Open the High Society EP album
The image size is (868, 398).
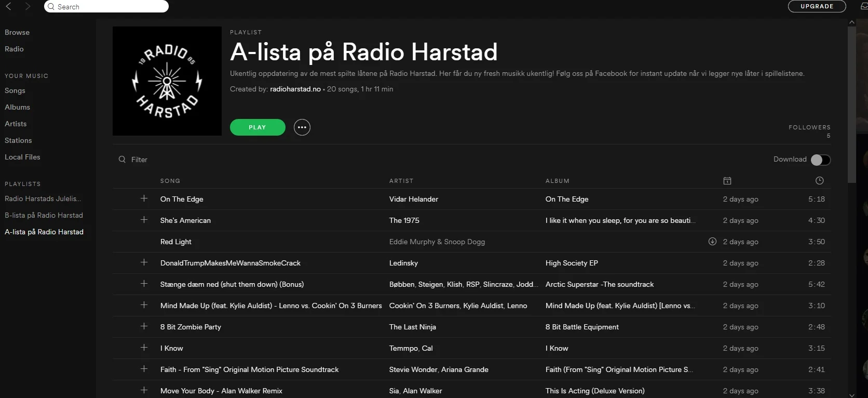coord(572,263)
